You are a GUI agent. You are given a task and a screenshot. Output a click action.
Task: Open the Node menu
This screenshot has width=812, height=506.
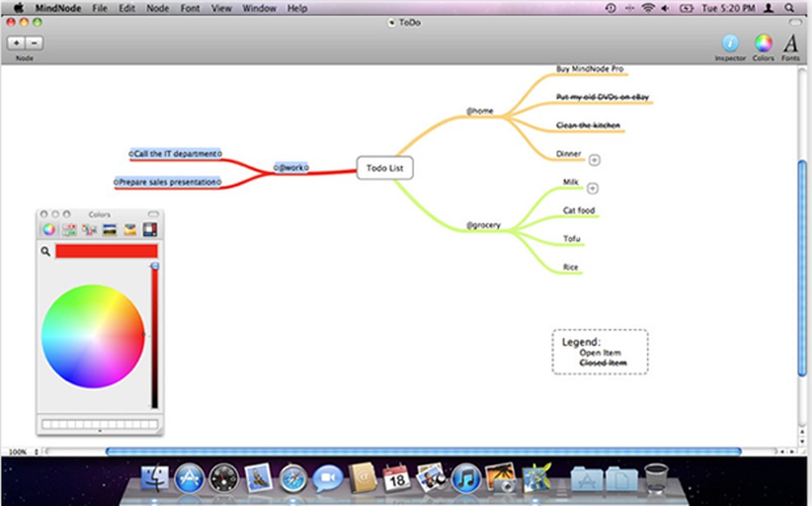pos(158,8)
